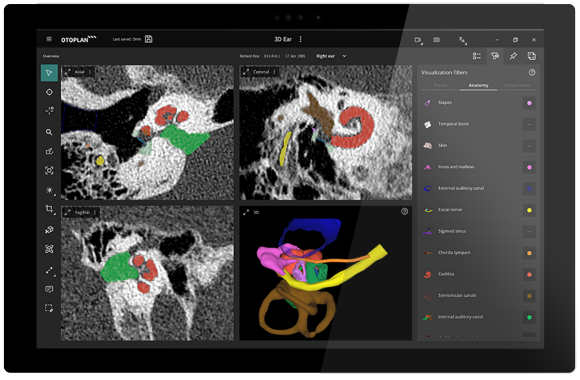Click the focus/center view tool

click(x=49, y=171)
